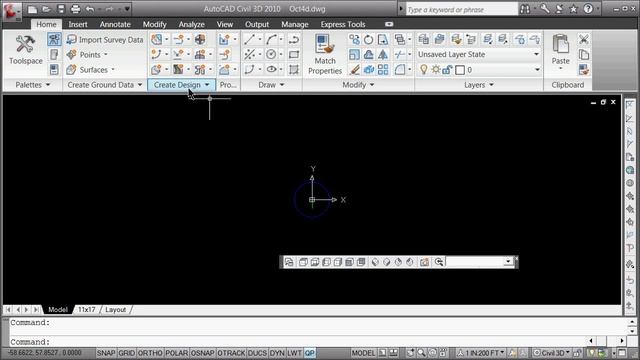640x360 pixels.
Task: Click the Communication Center satellite icon
Action: [x=560, y=9]
